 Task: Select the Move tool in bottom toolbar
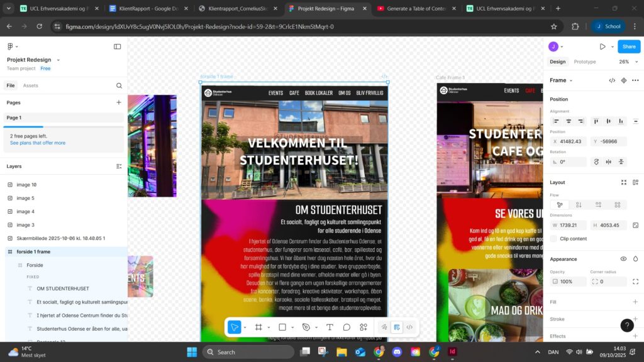tap(234, 327)
